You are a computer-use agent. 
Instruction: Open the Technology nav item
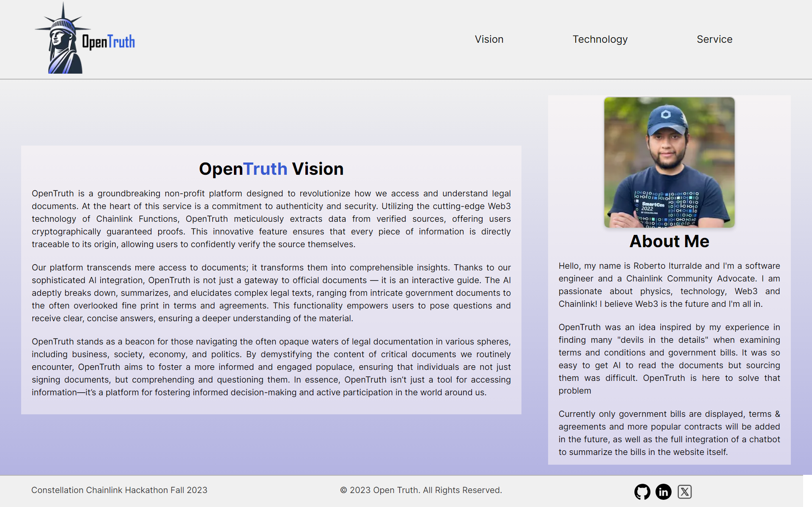tap(600, 39)
